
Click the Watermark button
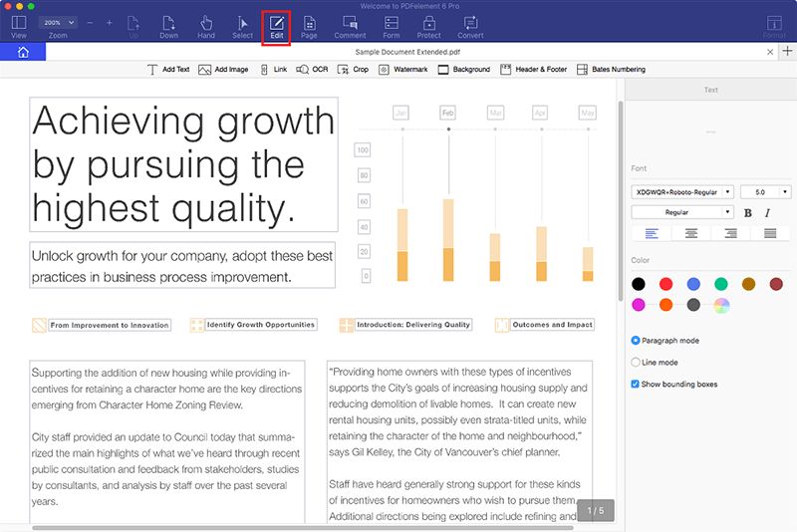402,70
